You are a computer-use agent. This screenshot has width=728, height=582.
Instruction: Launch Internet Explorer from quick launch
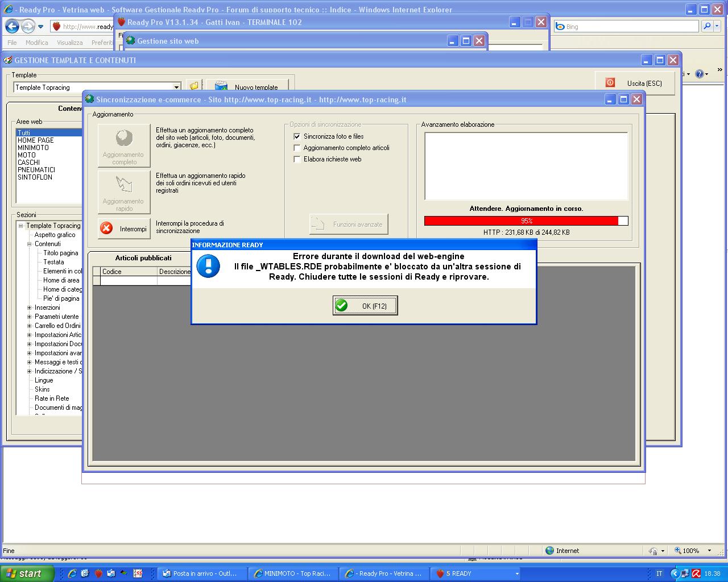tap(72, 573)
